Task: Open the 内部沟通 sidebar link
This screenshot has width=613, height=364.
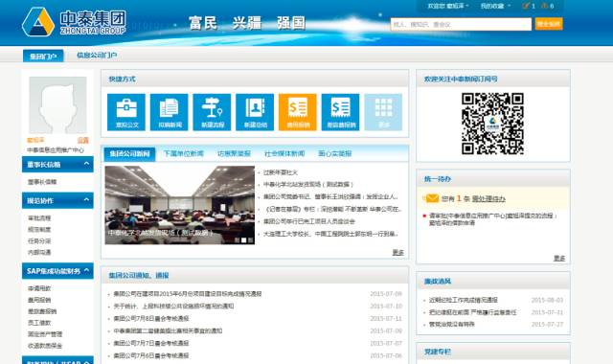Action: click(x=39, y=252)
